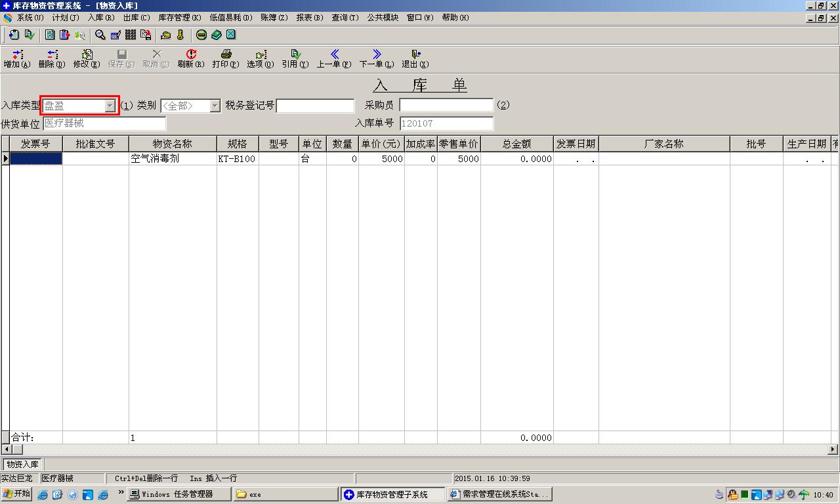This screenshot has width=840, height=504.
Task: Open the 出库(C) menu
Action: tap(136, 18)
